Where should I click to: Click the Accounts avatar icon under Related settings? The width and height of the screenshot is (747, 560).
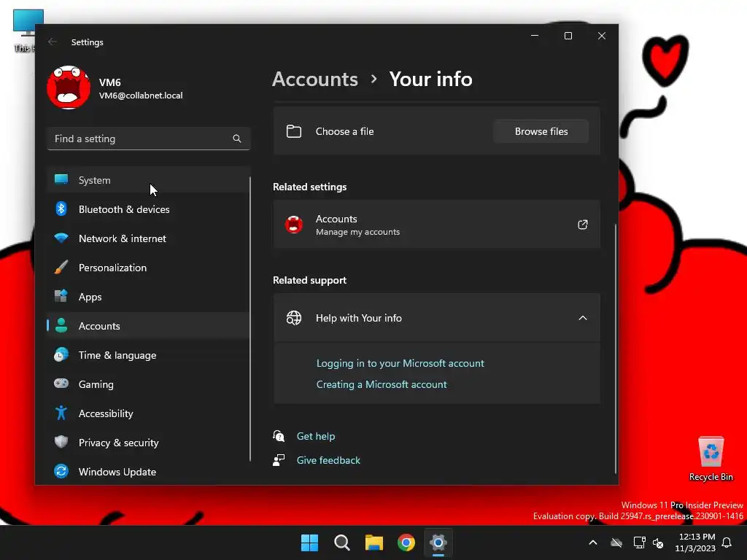tap(293, 225)
